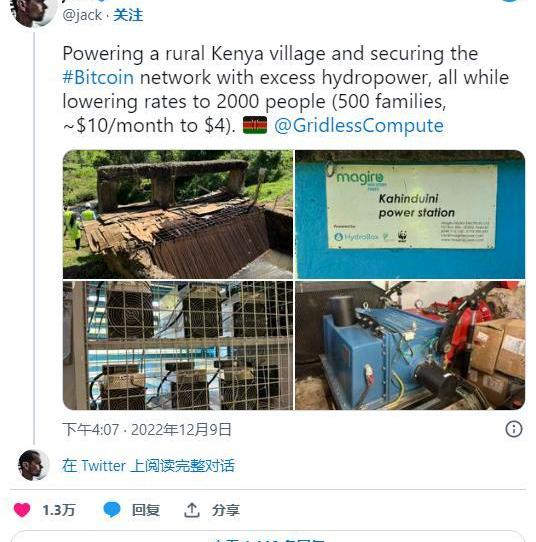Open the Kahinduini power station sign photo
This screenshot has width=536, height=542.
coord(410,214)
